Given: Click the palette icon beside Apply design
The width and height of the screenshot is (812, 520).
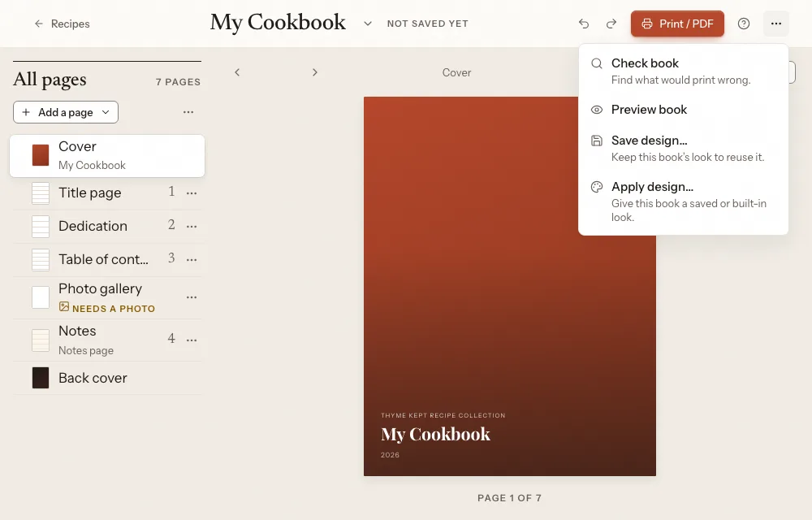Looking at the screenshot, I should pos(597,187).
